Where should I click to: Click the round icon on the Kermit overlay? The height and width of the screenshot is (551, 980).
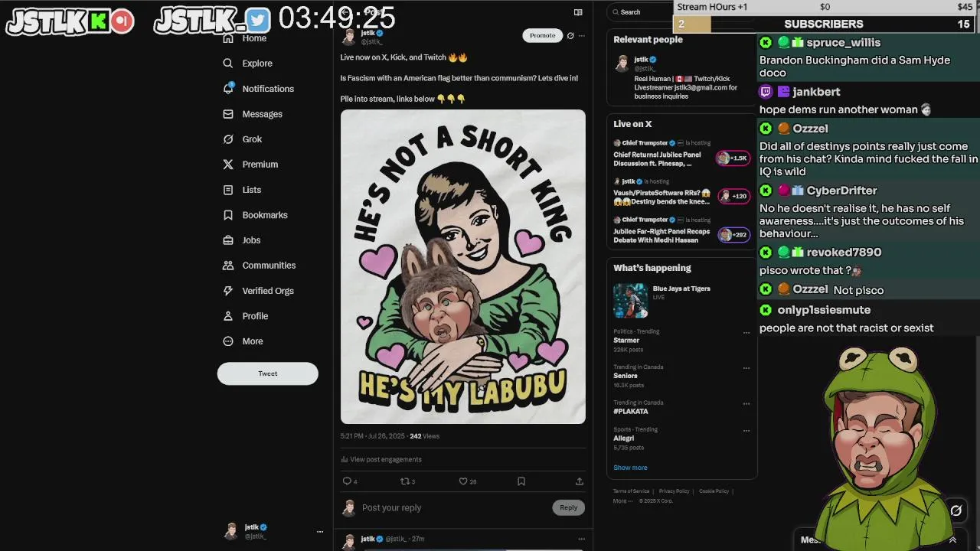click(x=956, y=510)
